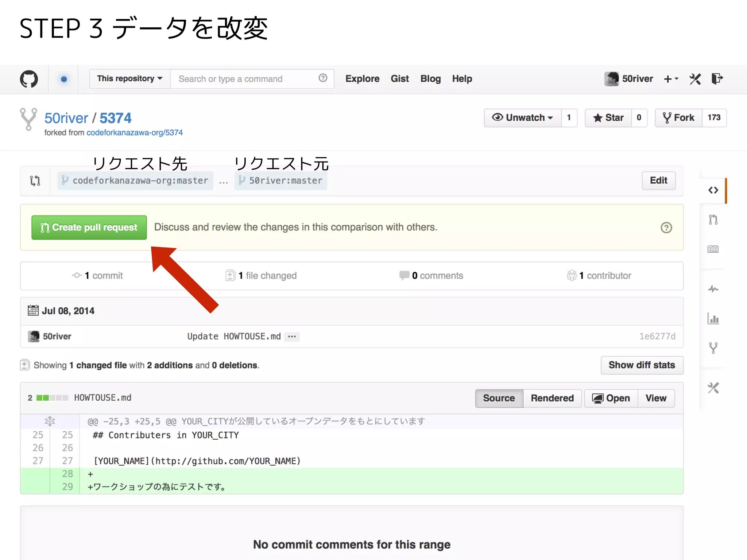Image resolution: width=747 pixels, height=560 pixels.
Task: Open the 50river commit author name link
Action: click(57, 337)
